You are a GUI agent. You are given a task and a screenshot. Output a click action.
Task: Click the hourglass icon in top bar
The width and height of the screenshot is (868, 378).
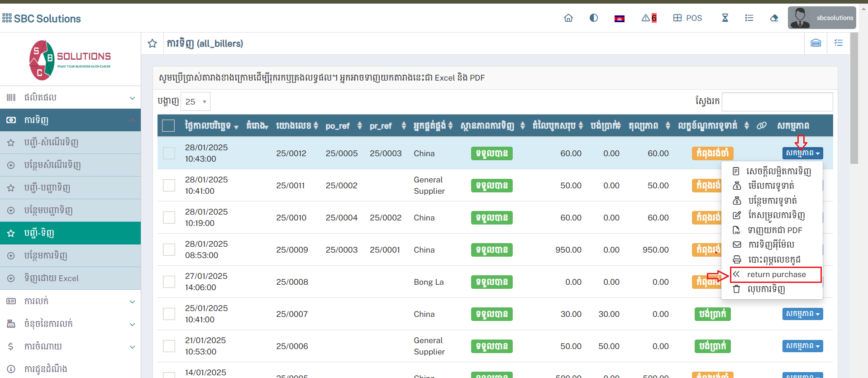click(725, 18)
